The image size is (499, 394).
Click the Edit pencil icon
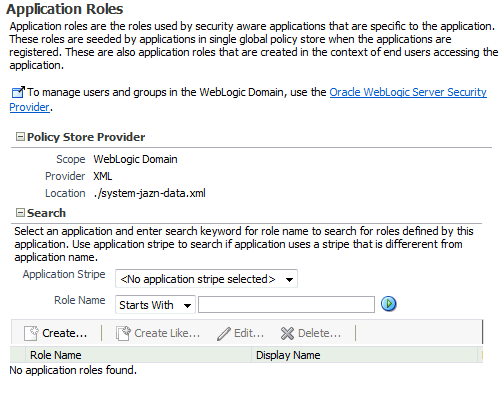(x=223, y=333)
